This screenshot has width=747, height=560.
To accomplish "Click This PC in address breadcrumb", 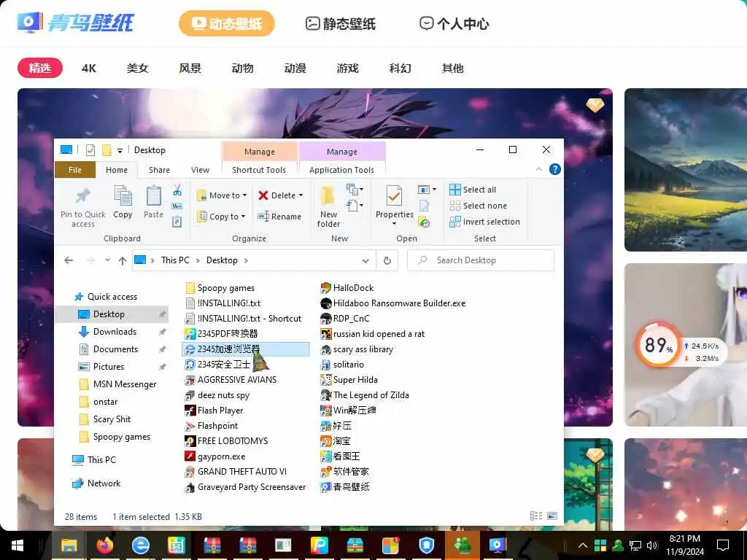I will point(175,260).
